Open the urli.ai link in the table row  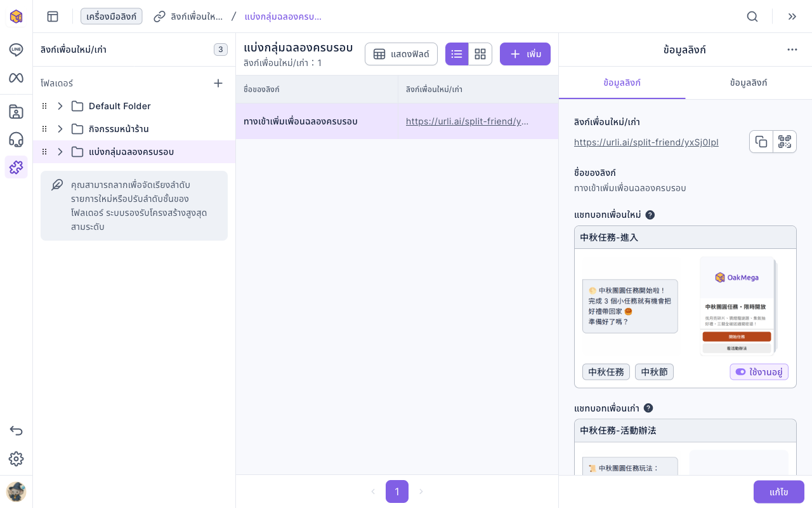click(x=467, y=121)
